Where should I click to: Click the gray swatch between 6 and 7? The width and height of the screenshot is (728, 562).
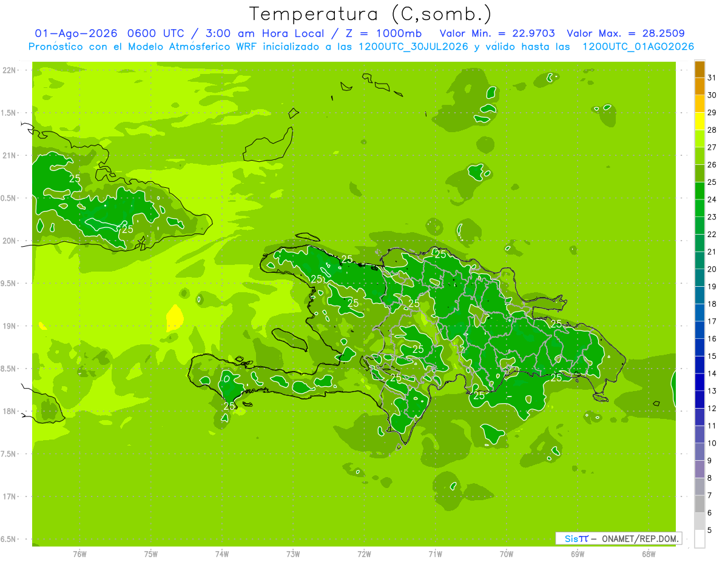pos(699,504)
